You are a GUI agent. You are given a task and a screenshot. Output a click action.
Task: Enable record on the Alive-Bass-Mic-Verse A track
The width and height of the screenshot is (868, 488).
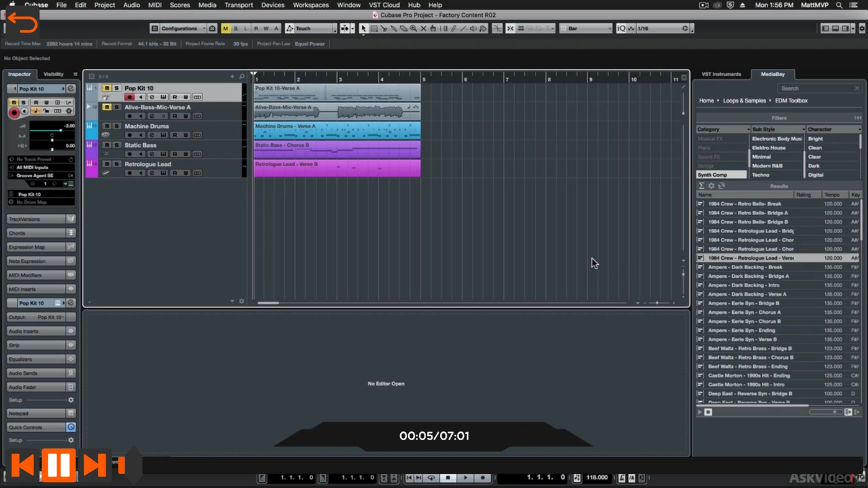tap(129, 115)
